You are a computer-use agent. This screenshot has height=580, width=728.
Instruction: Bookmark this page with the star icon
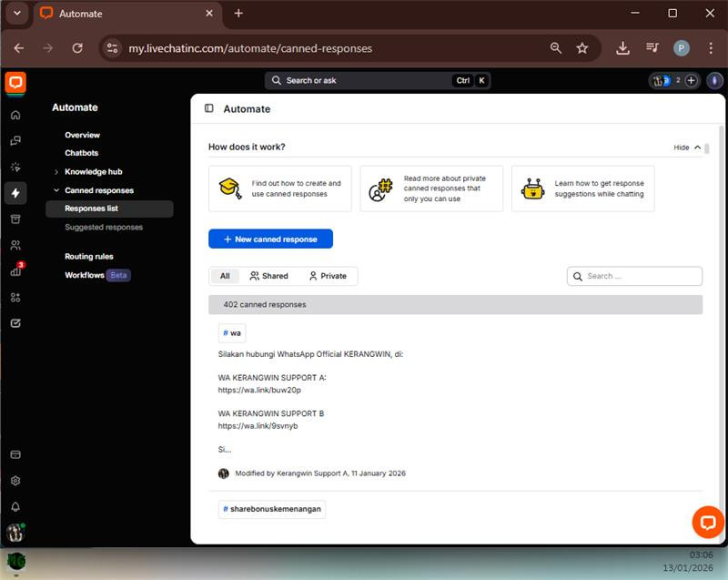click(582, 48)
